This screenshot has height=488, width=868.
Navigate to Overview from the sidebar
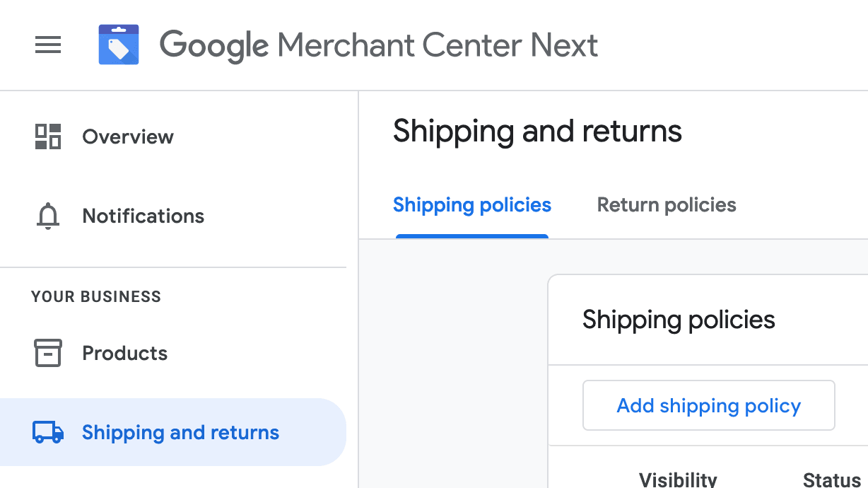(127, 136)
